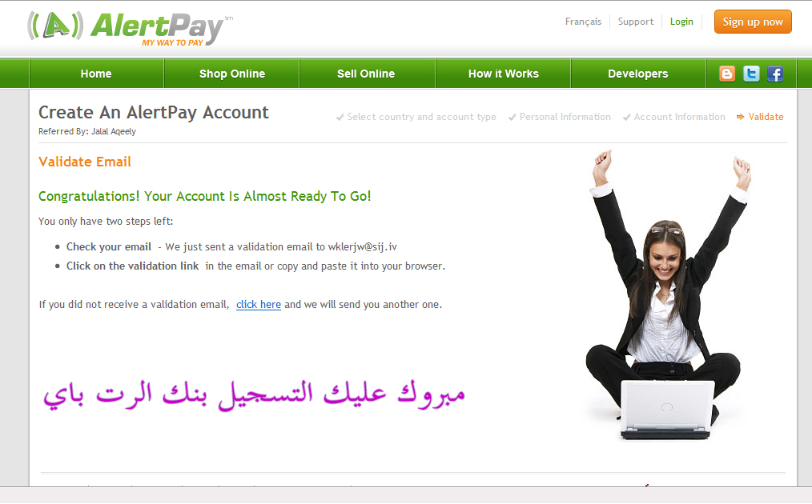
Task: Click the Sign up now button
Action: point(753,22)
